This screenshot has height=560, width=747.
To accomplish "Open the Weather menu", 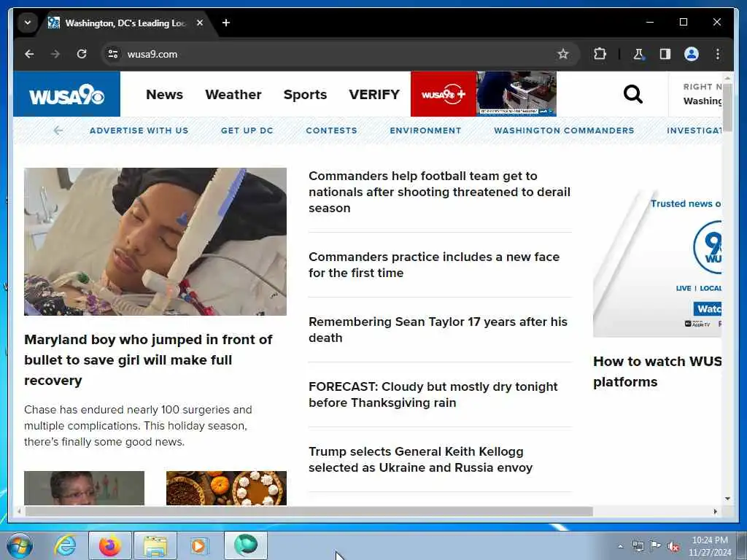I will 233,94.
